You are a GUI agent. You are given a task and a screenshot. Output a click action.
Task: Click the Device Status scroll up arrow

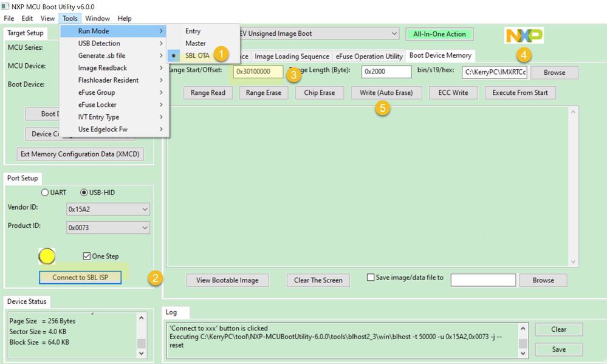(x=142, y=318)
